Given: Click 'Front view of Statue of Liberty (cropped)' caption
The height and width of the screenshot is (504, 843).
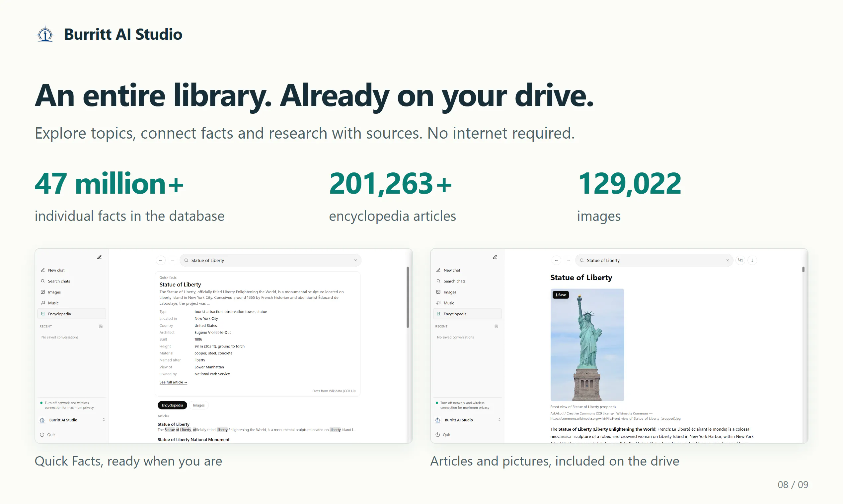Looking at the screenshot, I should pos(583,407).
